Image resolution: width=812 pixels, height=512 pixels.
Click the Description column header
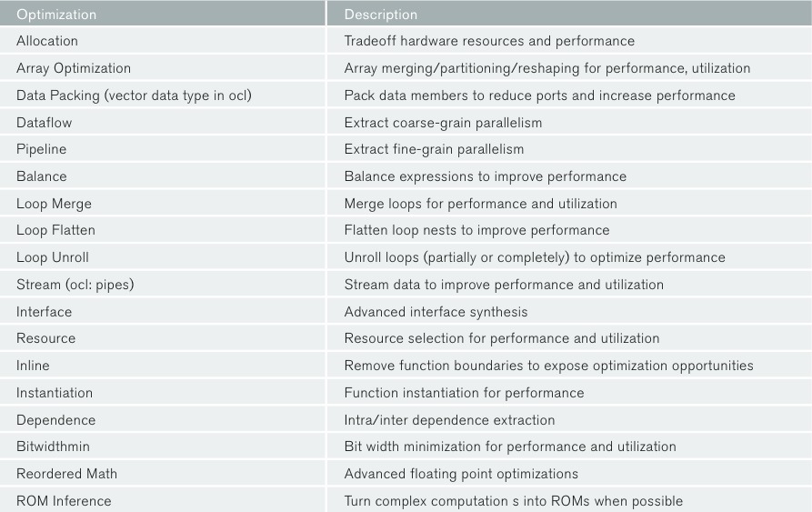pos(381,15)
